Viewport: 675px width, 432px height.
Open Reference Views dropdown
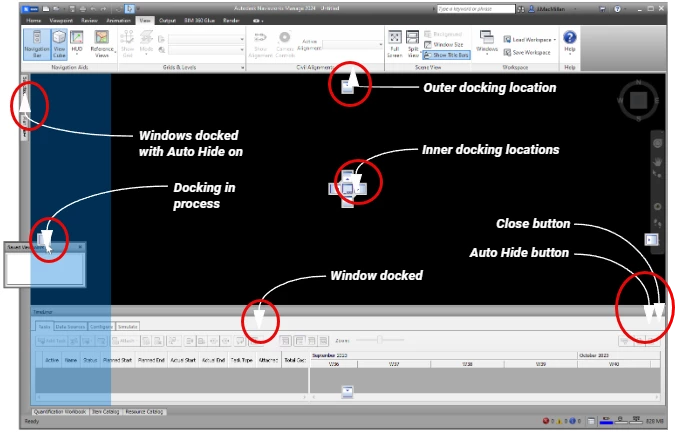point(102,44)
